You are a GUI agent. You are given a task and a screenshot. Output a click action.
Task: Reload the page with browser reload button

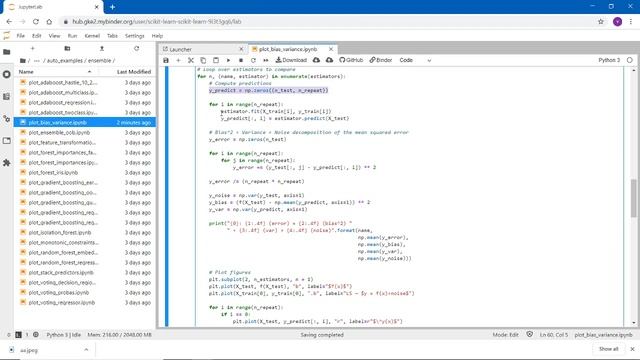(x=36, y=22)
